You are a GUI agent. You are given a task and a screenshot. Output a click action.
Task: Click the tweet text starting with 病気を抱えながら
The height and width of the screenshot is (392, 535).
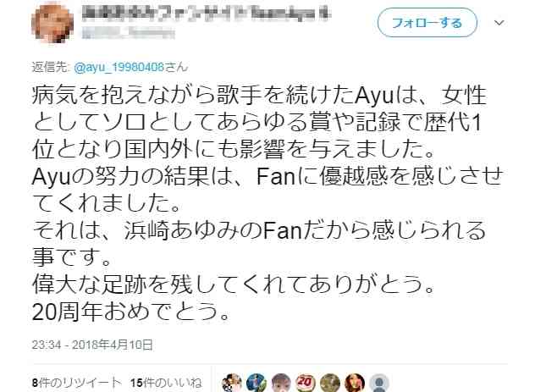pyautogui.click(x=267, y=203)
